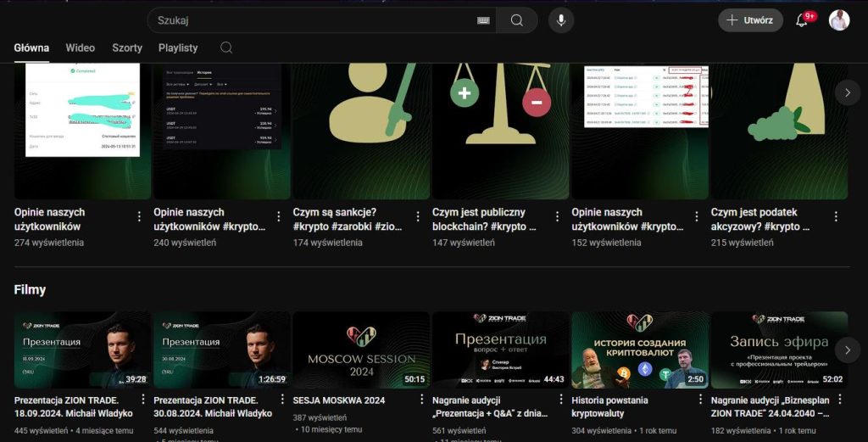Screen dimensions: 868x442
Task: Play the 1:26:59 Презентация video thumbnail
Action: coord(222,350)
